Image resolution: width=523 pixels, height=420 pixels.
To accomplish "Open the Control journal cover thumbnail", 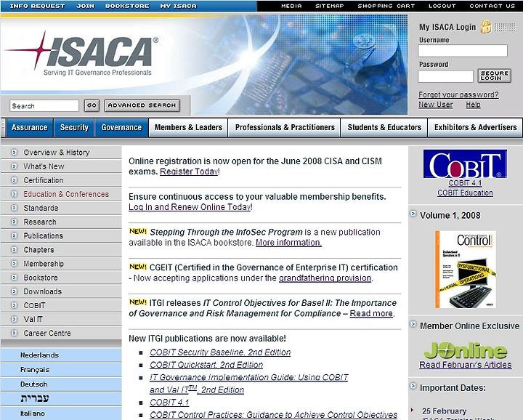I will tap(466, 269).
